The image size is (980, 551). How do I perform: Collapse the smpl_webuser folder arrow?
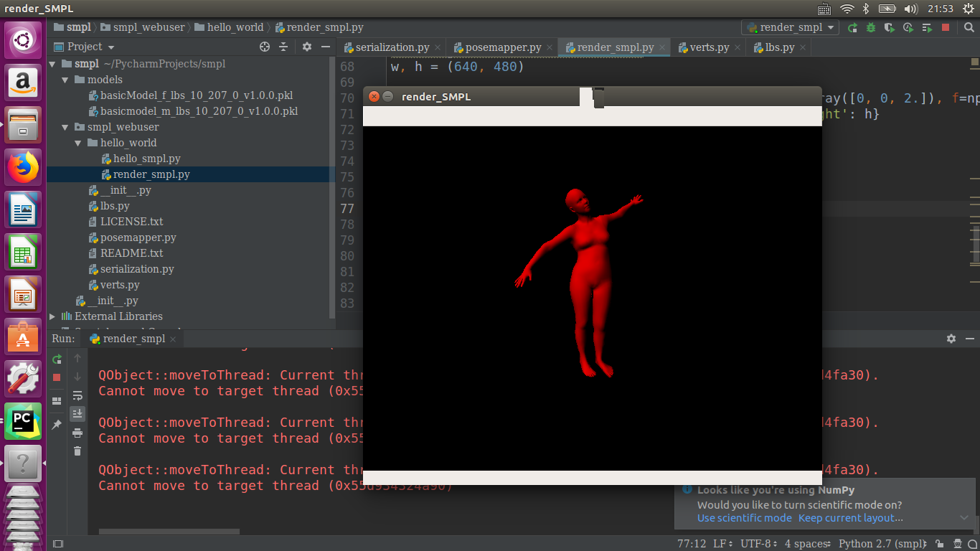click(65, 127)
